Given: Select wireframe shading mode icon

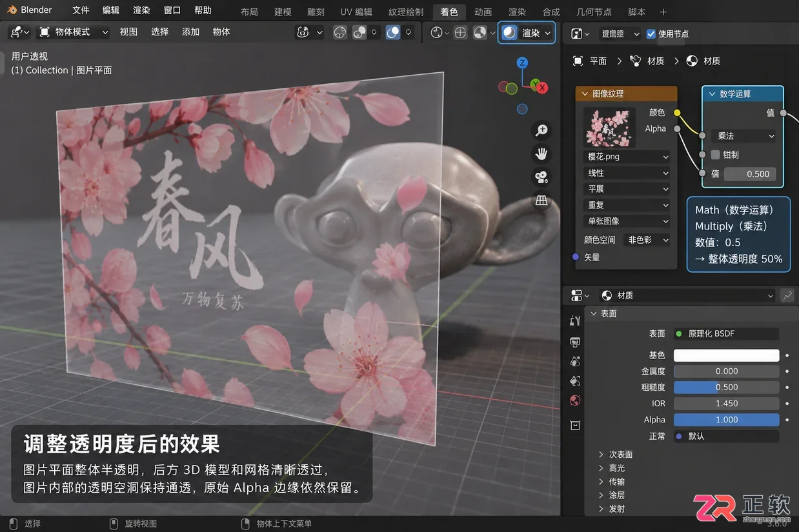Looking at the screenshot, I should [438, 32].
